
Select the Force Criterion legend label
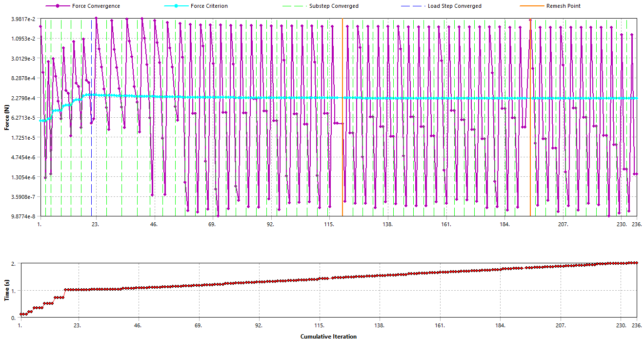(x=209, y=6)
